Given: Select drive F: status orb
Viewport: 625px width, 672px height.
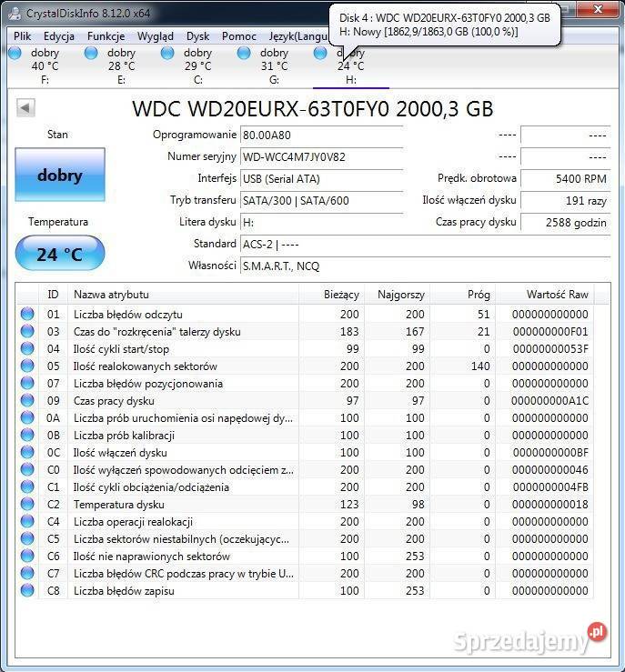Looking at the screenshot, I should click(15, 53).
